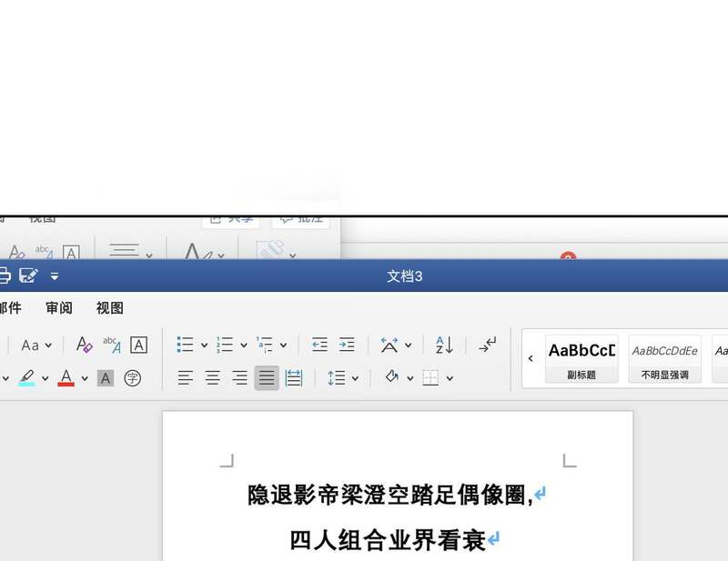
Task: Apply the red font color
Action: (66, 377)
